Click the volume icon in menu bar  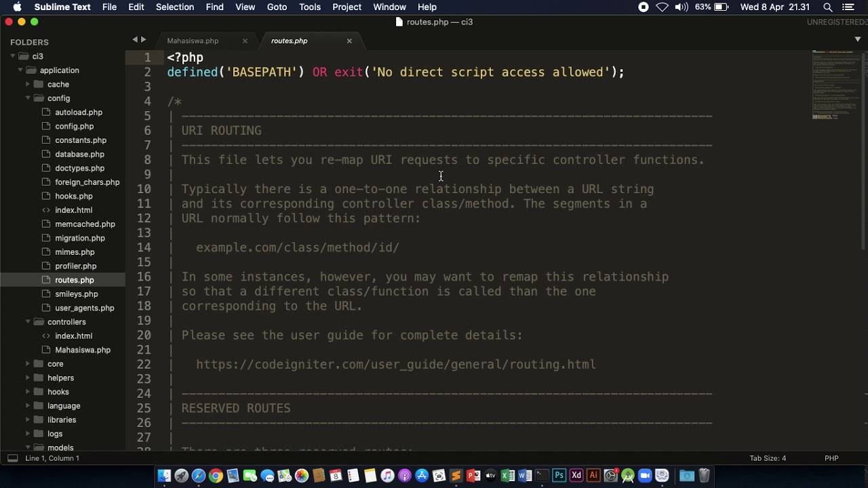coord(682,7)
